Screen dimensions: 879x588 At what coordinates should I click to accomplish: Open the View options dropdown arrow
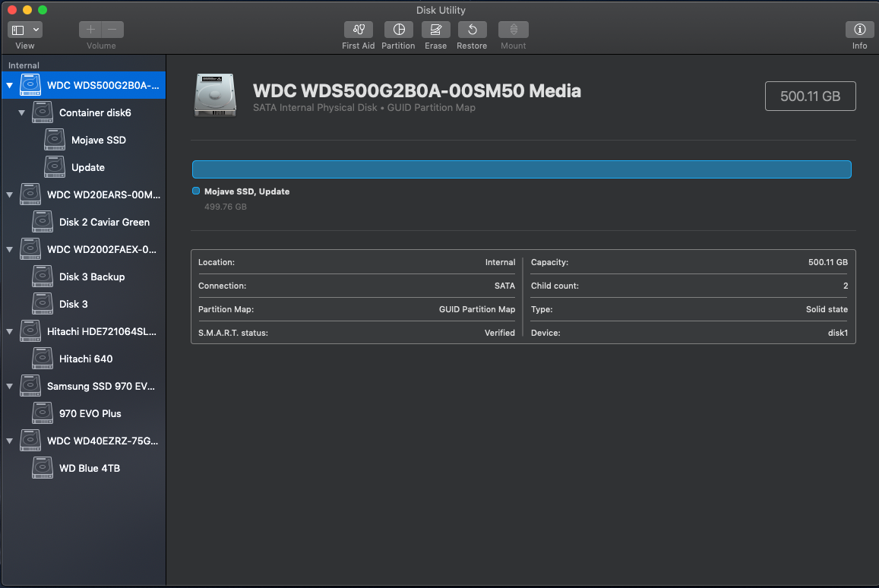point(36,30)
